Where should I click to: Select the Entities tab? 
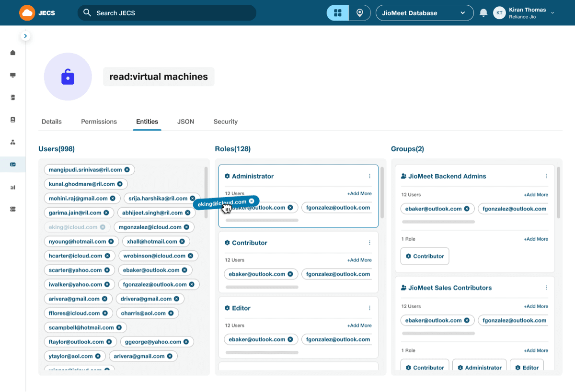tap(147, 122)
